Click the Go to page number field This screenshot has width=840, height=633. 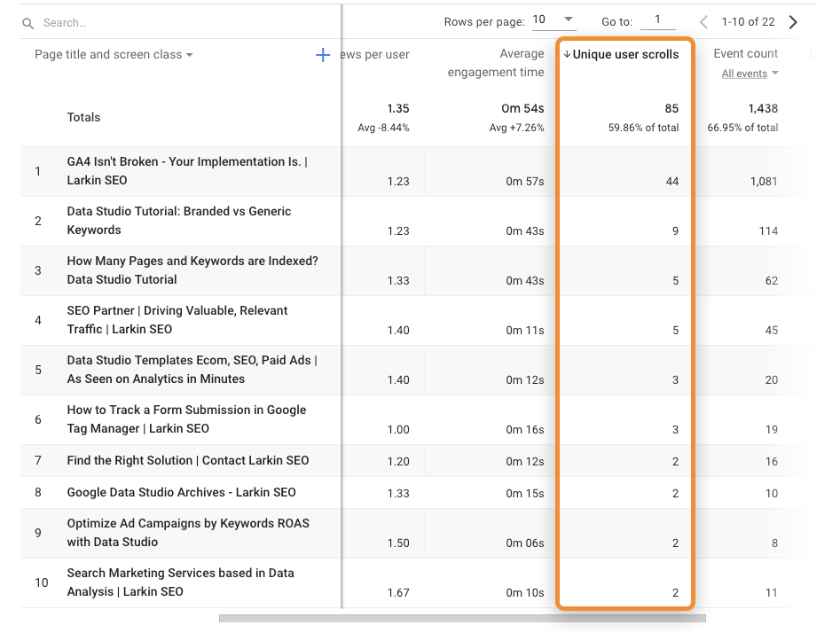point(657,20)
